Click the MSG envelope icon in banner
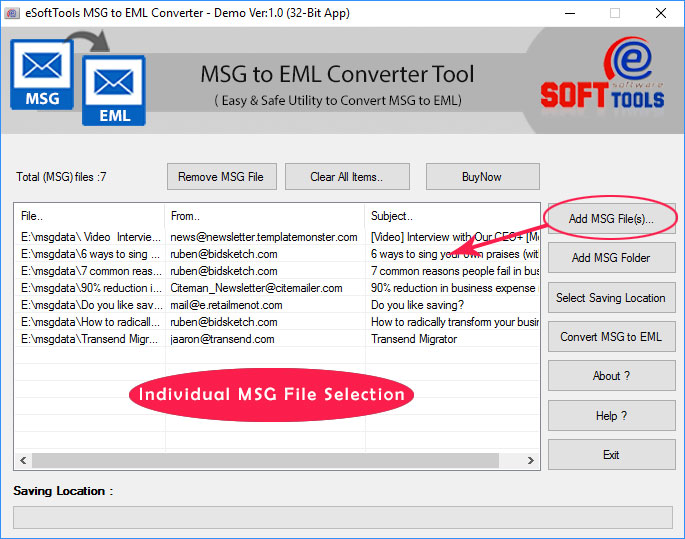The width and height of the screenshot is (685, 539). [42, 74]
